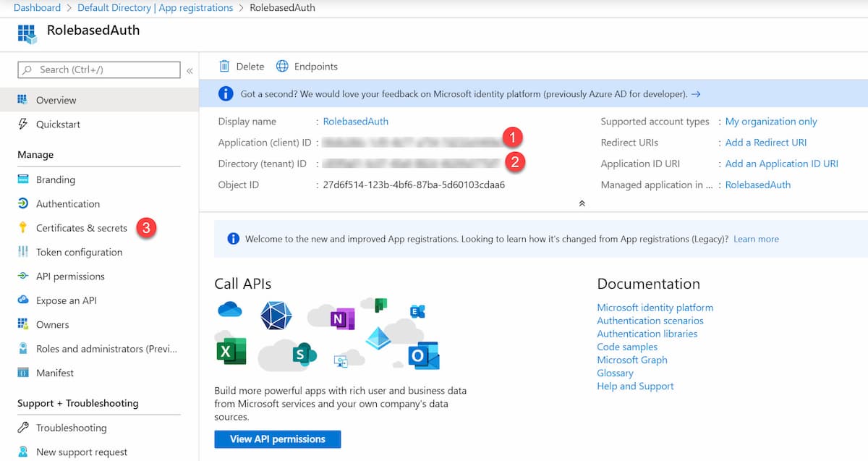Click My organization only link

[x=771, y=122]
